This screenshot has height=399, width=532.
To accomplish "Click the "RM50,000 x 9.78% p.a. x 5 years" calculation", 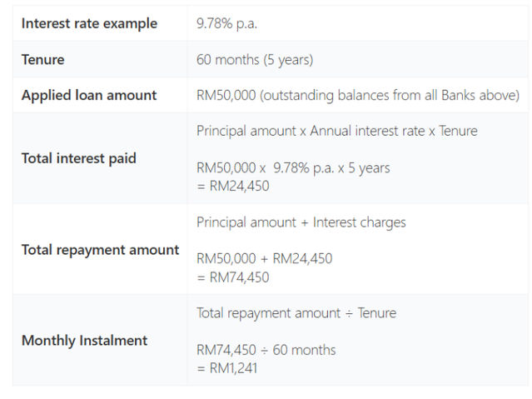I will (292, 167).
